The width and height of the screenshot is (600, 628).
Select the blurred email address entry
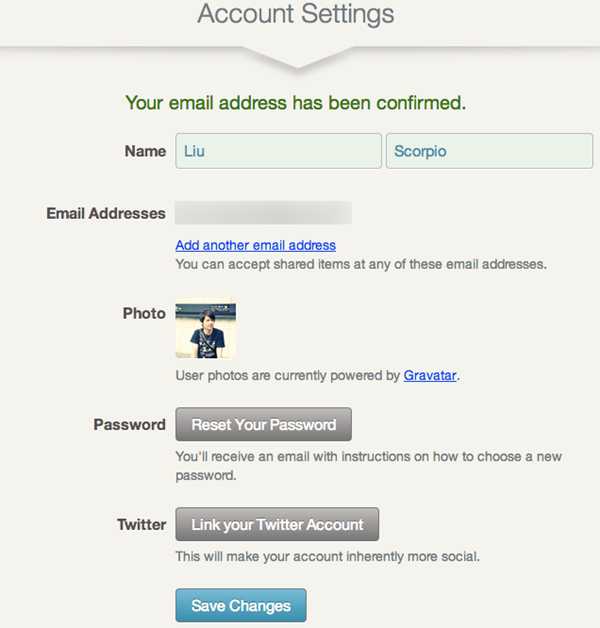coord(263,213)
